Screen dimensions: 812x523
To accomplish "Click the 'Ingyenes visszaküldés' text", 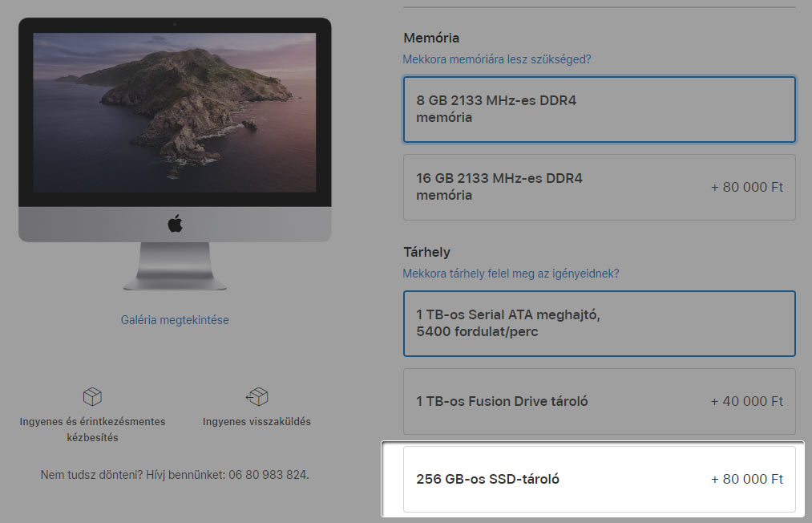I will [257, 421].
